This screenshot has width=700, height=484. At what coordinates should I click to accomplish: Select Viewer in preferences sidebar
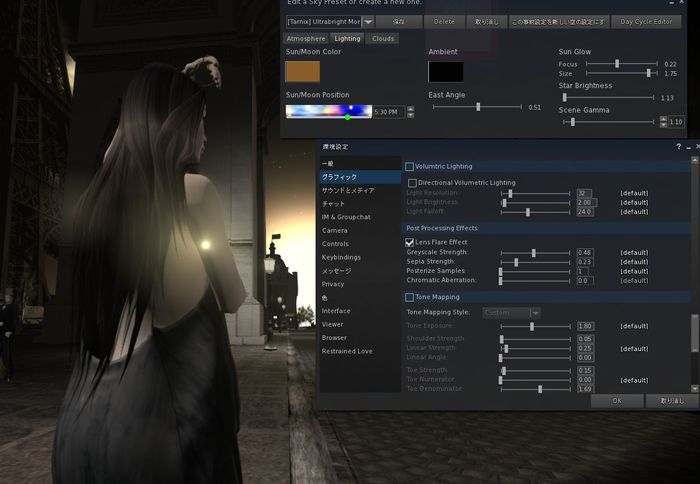(x=360, y=325)
